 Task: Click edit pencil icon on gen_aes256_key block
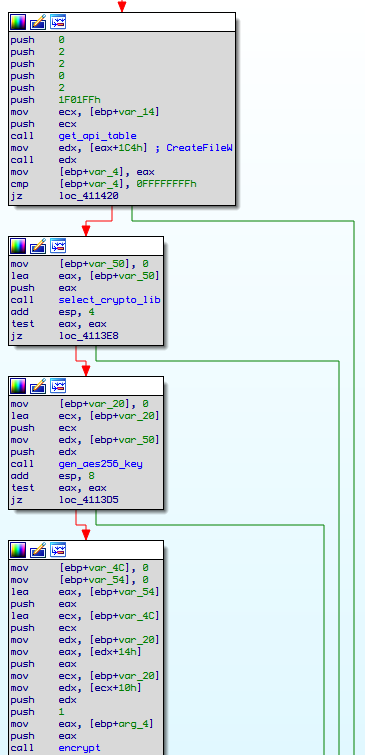coord(38,386)
